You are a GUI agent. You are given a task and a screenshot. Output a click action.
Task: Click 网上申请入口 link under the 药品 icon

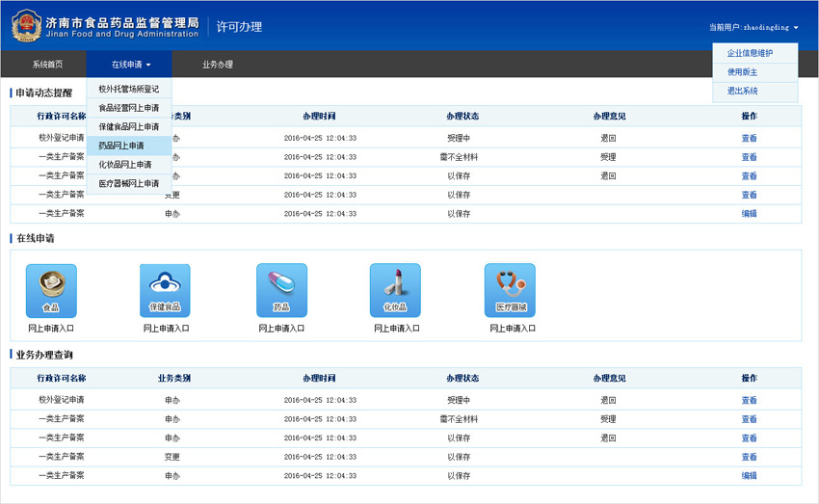281,329
